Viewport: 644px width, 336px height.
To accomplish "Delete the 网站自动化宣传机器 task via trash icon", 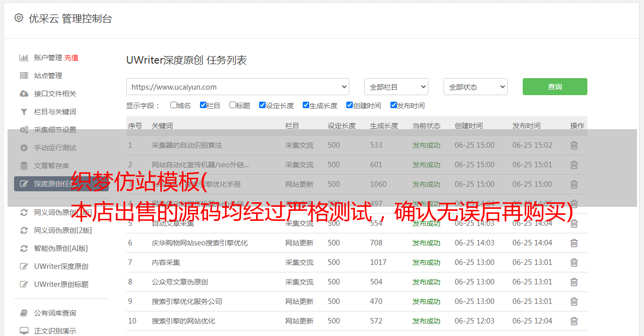I will click(574, 165).
